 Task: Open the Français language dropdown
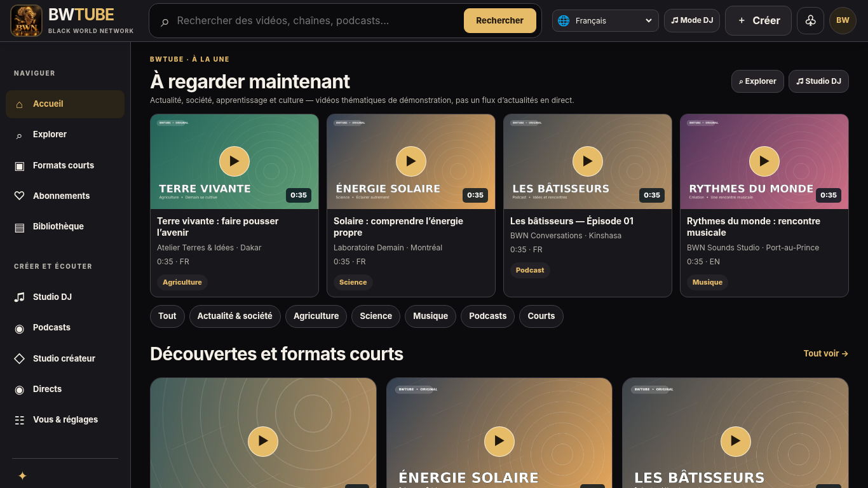point(606,20)
